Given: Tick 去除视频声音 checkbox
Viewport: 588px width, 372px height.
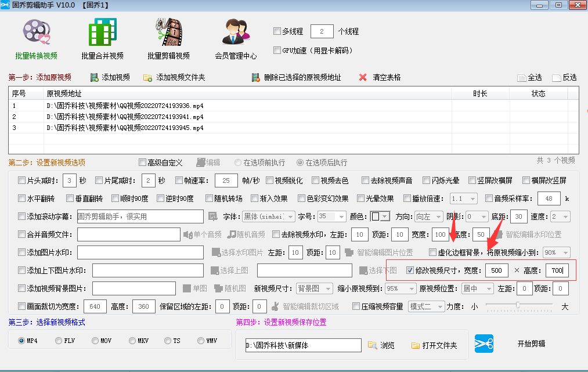Looking at the screenshot, I should pyautogui.click(x=365, y=180).
